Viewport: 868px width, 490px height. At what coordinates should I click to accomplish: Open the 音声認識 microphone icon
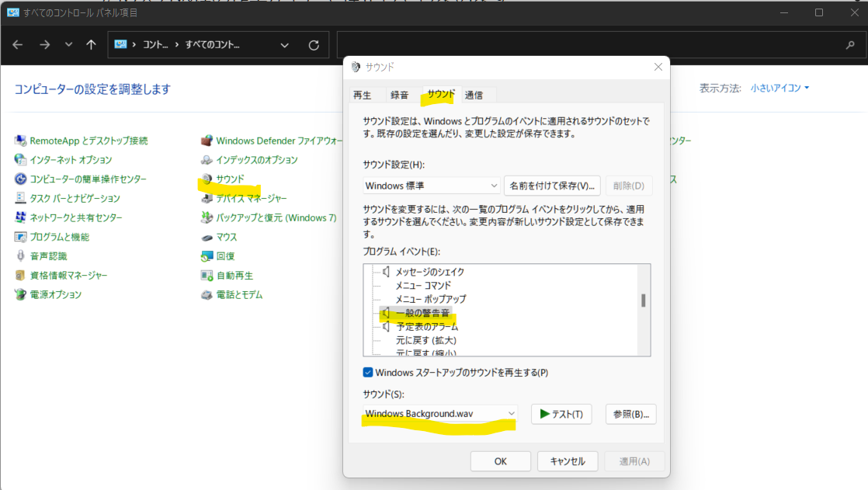pos(20,256)
